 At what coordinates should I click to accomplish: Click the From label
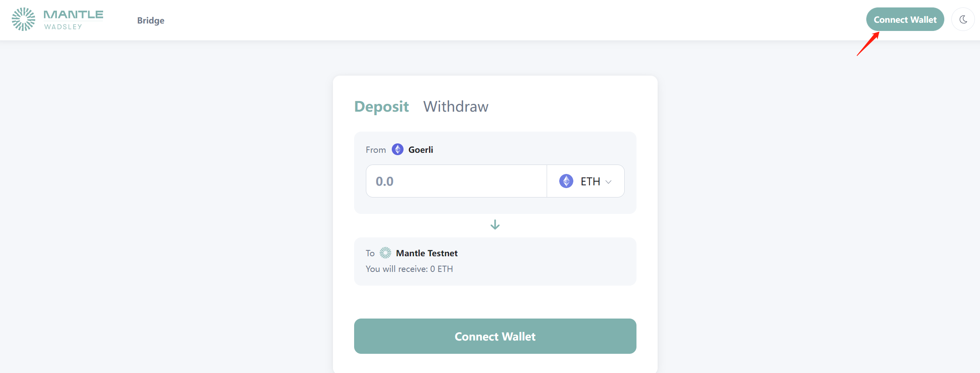376,150
